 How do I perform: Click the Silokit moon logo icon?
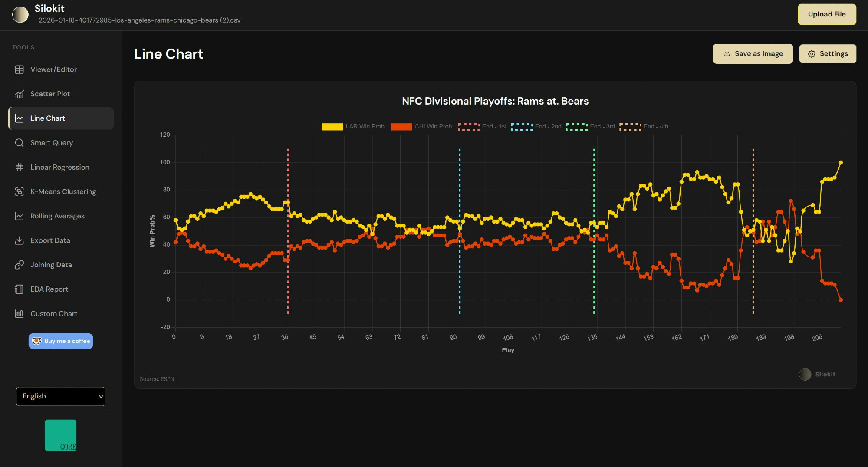20,14
